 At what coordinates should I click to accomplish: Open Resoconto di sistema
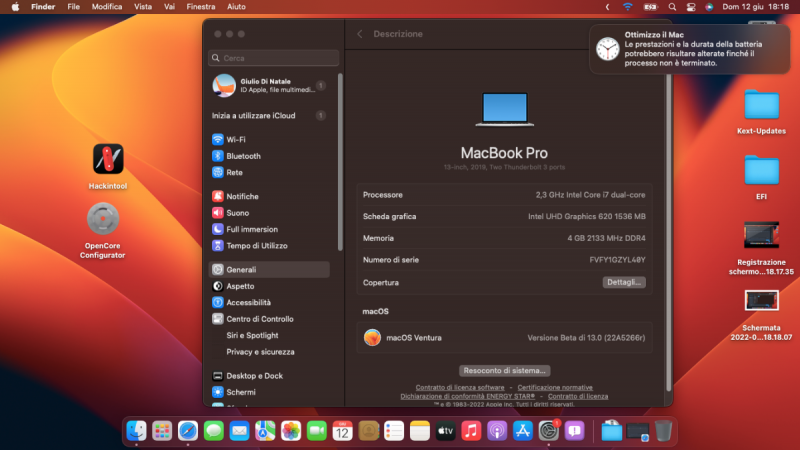pyautogui.click(x=504, y=370)
